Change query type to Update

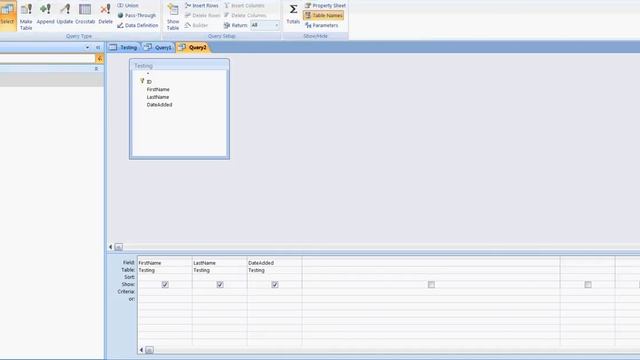[x=65, y=14]
